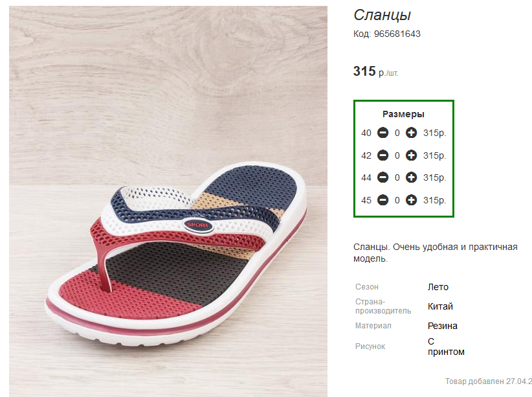
Task: Click the Лето season value
Action: tap(438, 287)
